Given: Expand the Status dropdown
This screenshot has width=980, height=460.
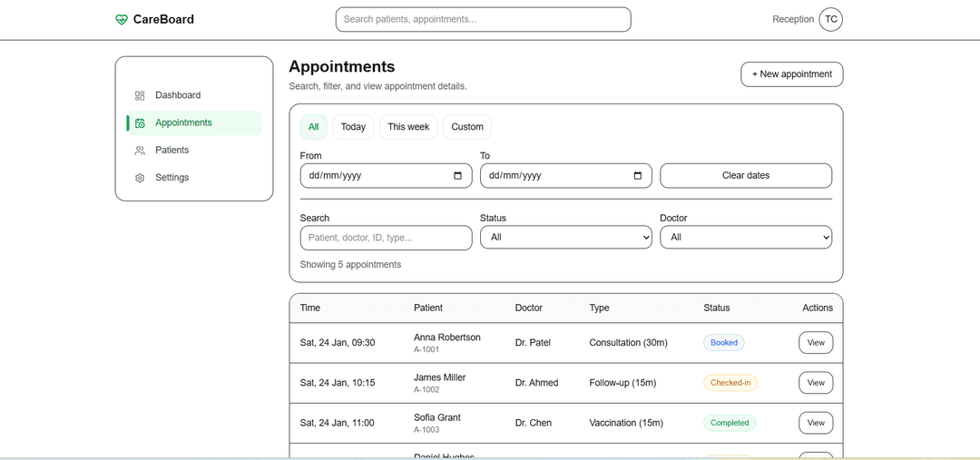Looking at the screenshot, I should click(x=565, y=237).
